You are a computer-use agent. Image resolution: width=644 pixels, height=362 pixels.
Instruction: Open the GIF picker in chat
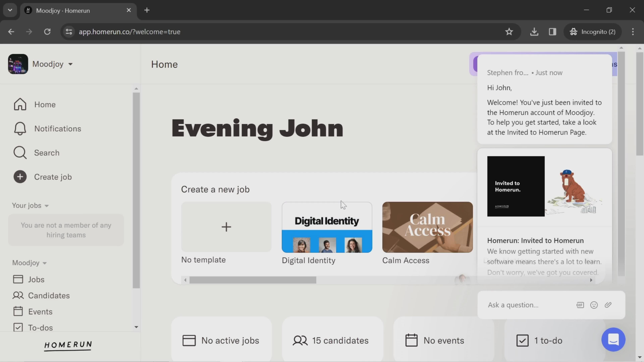point(580,305)
